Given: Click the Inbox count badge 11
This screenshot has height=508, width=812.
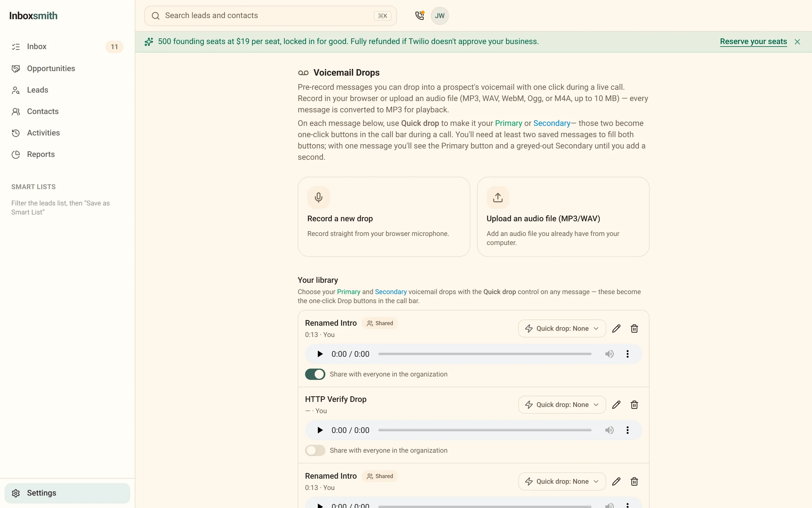Looking at the screenshot, I should (x=114, y=47).
